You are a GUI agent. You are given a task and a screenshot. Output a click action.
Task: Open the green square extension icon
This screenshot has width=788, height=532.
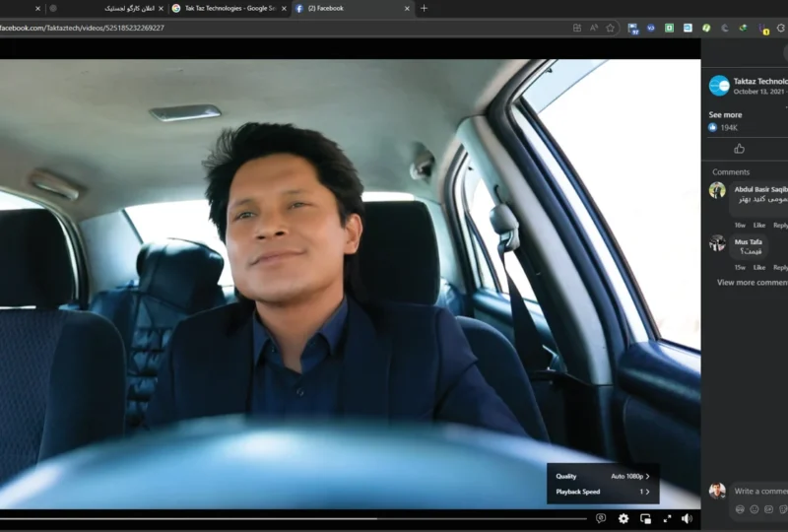point(669,28)
